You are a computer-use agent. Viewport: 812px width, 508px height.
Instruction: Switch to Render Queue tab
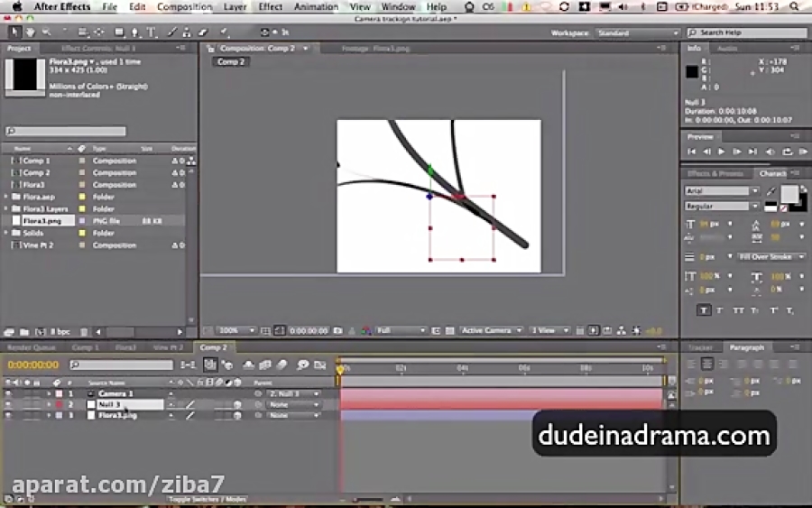point(32,347)
